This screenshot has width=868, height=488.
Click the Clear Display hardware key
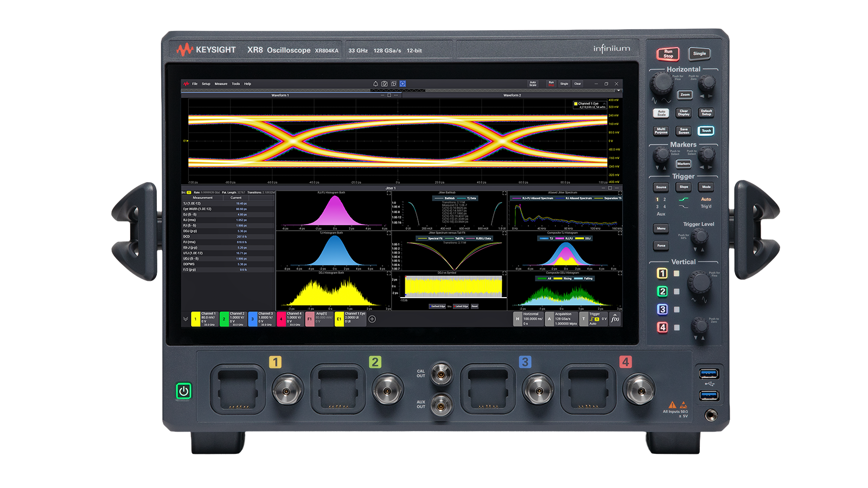[684, 113]
